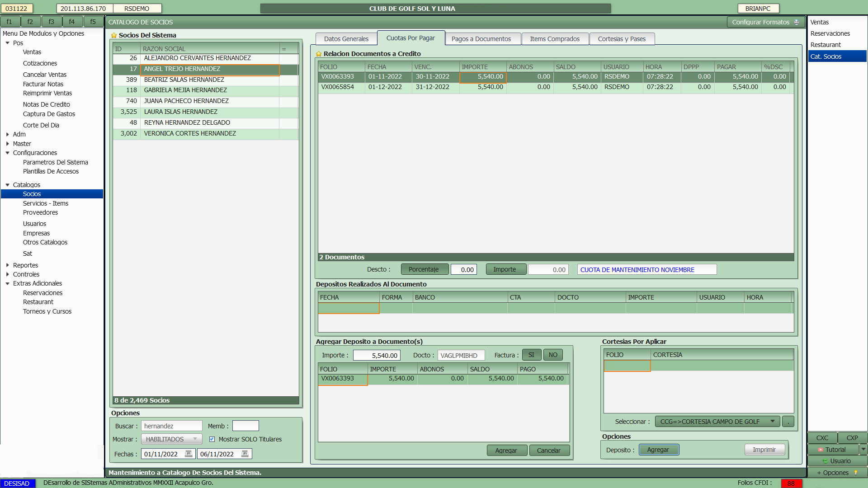Click the red Folios CFDI indicator
Viewport: 868px width, 488px height.
pos(791,483)
